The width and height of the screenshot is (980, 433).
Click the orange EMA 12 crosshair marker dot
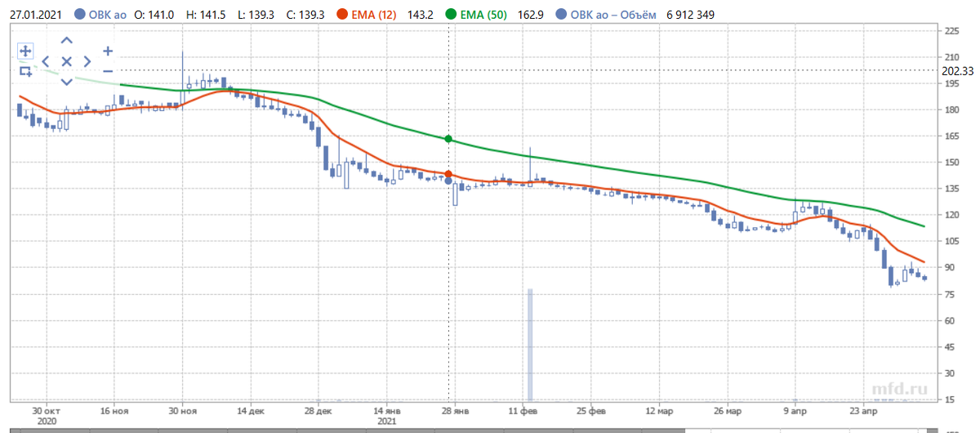tap(448, 174)
